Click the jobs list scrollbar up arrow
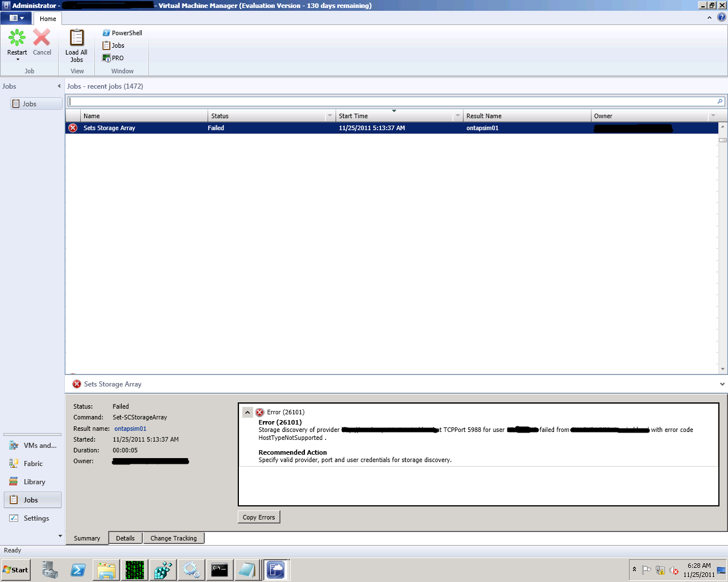 (x=723, y=126)
